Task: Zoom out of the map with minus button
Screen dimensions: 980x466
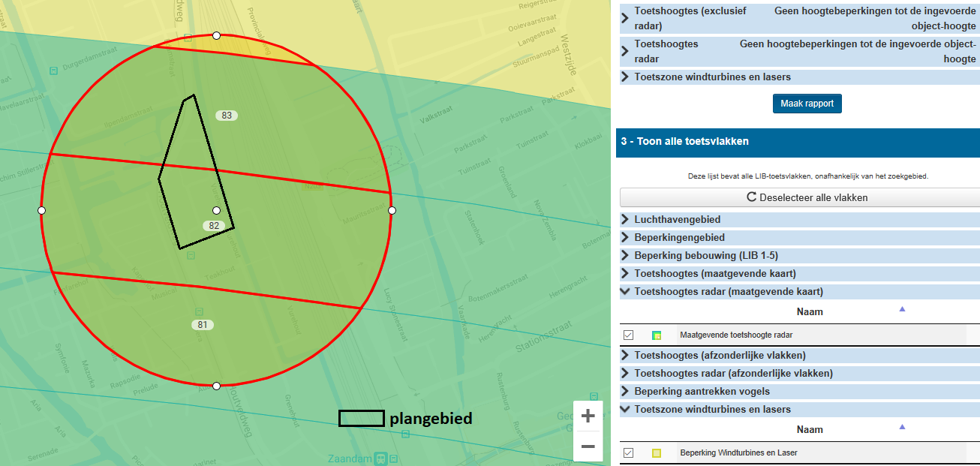Action: (588, 446)
